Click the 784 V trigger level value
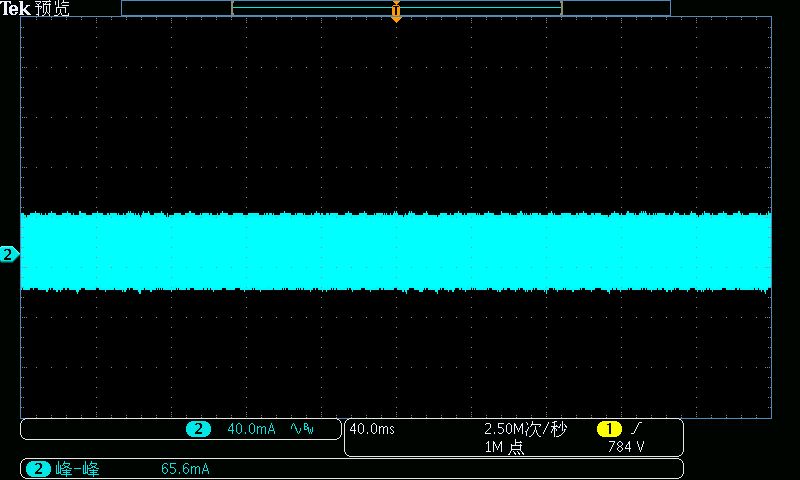 pos(626,448)
